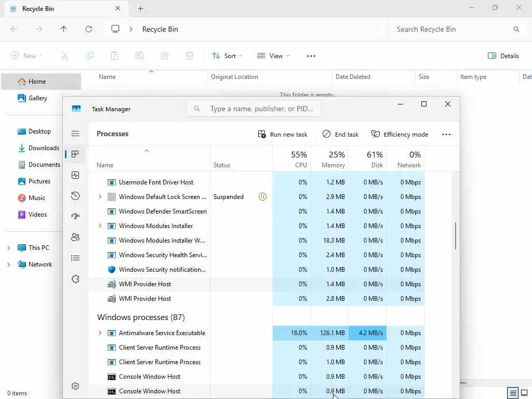
Task: Open Task Manager Settings gear icon
Action: click(x=75, y=386)
